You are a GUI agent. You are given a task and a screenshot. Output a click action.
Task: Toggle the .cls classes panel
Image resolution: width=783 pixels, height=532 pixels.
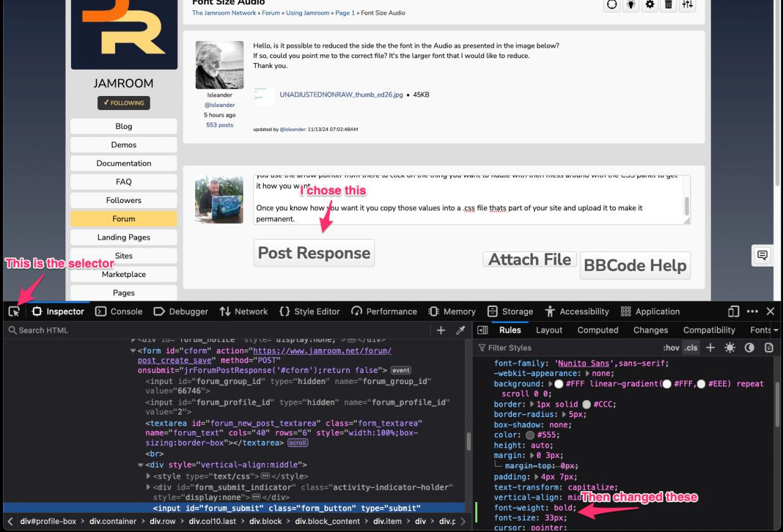click(691, 347)
